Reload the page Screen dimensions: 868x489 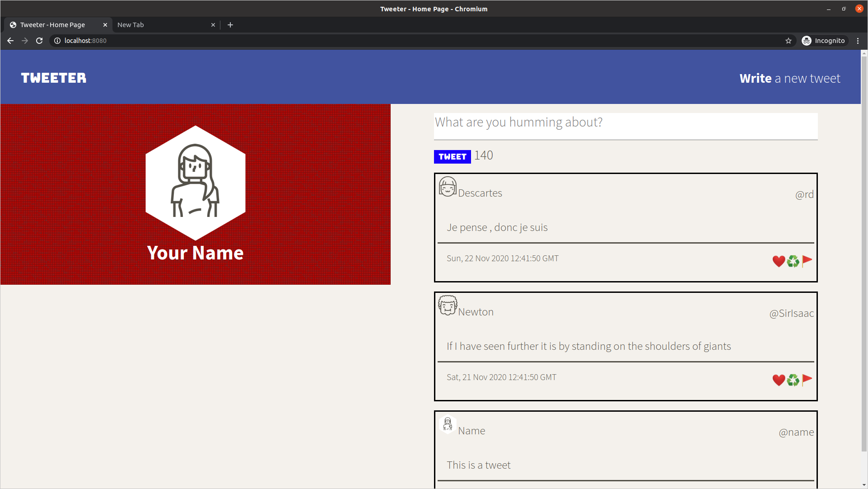pyautogui.click(x=39, y=41)
